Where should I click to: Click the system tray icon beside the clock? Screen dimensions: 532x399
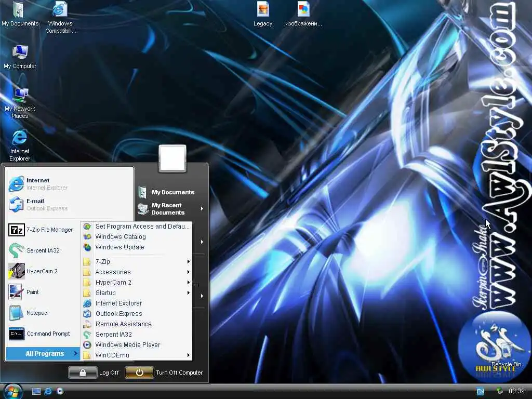tap(499, 391)
